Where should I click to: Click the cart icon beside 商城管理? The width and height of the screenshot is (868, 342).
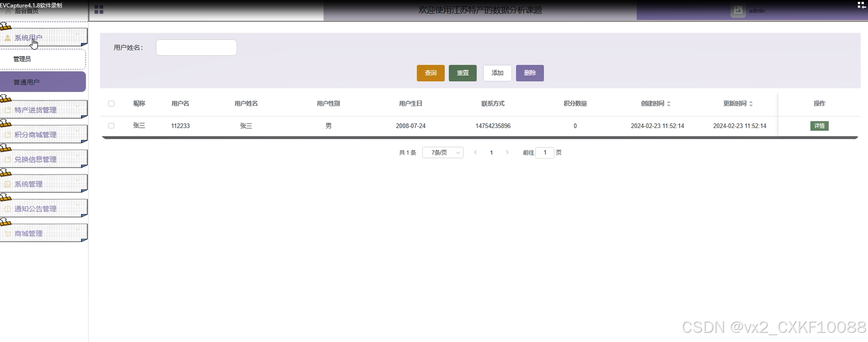(x=8, y=233)
